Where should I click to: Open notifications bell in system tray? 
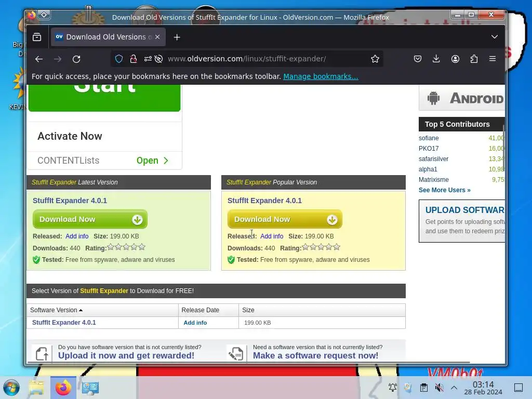[393, 388]
